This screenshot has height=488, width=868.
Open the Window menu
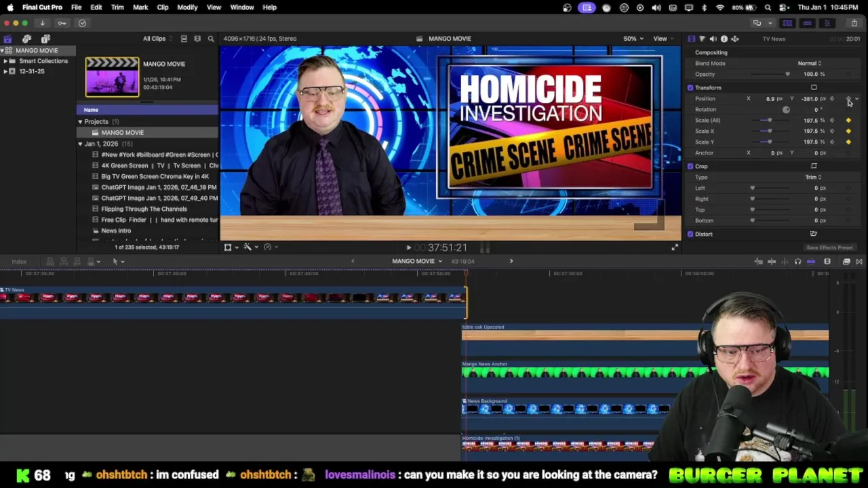tap(242, 7)
